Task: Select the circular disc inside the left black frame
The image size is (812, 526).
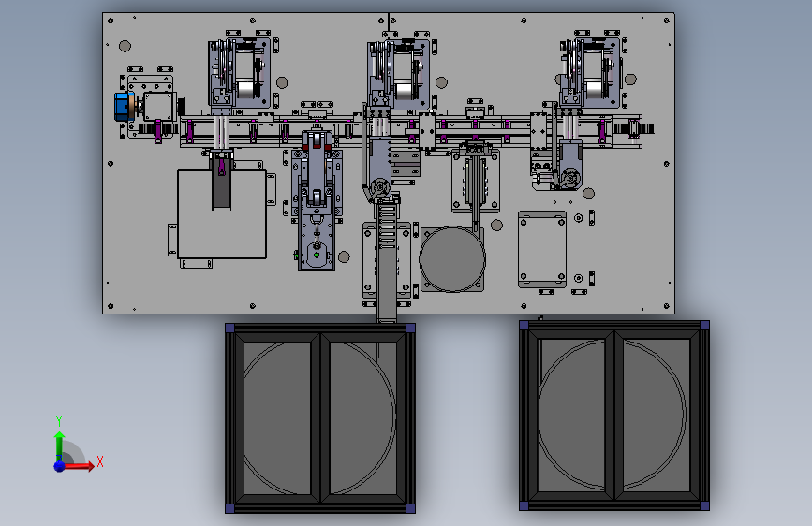Action: (x=319, y=417)
